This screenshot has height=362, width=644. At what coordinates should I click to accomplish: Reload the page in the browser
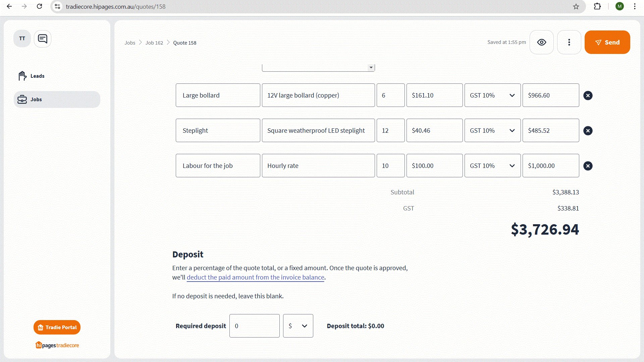39,6
